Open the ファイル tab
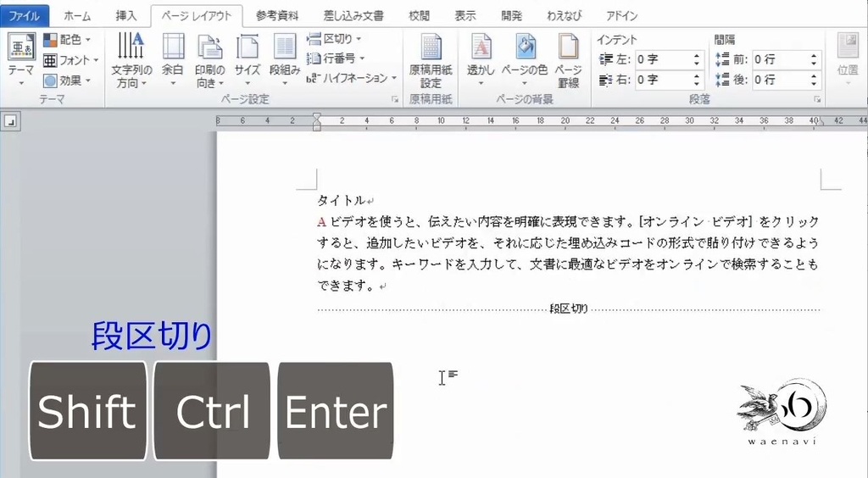Screen dimensions: 868x478 click(25, 15)
